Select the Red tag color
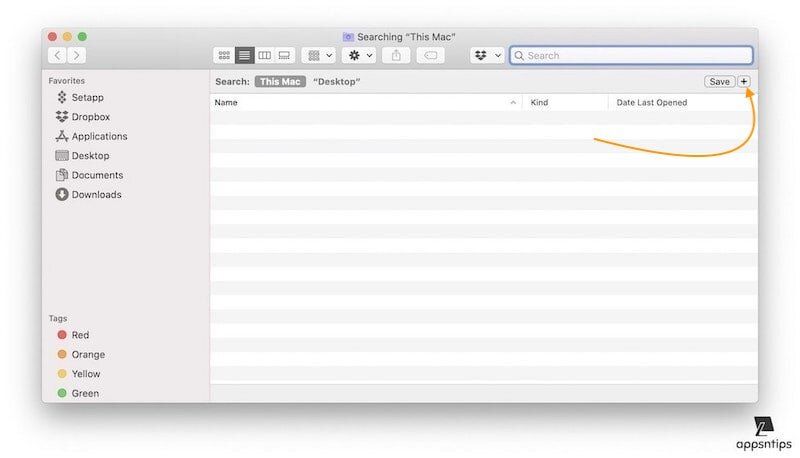800x458 pixels. pyautogui.click(x=80, y=336)
